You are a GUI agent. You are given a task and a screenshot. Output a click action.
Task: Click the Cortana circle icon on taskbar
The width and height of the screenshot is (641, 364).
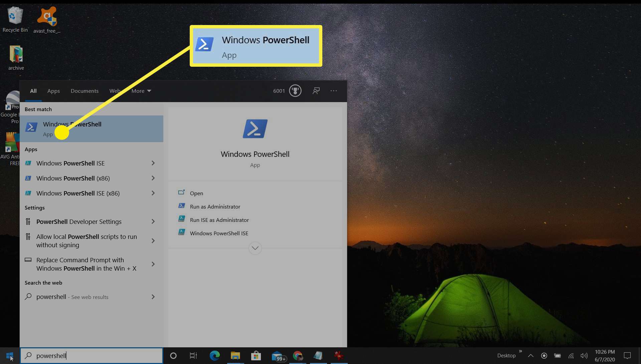pyautogui.click(x=173, y=356)
